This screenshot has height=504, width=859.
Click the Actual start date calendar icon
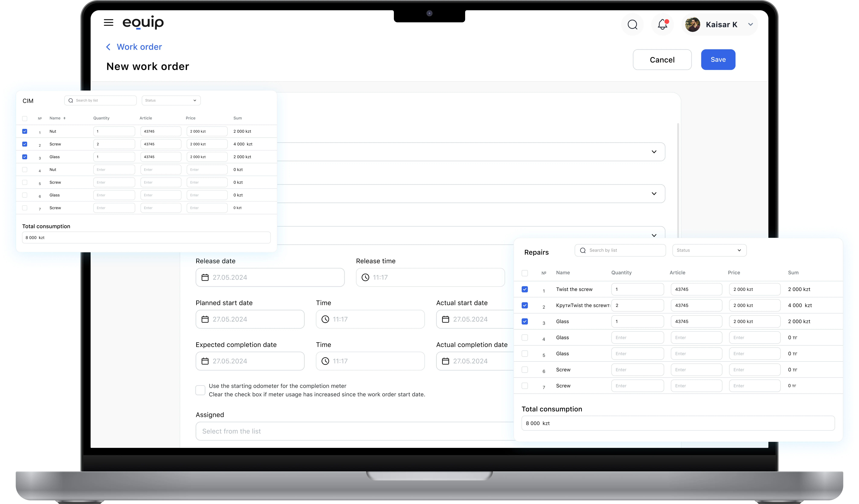pos(445,319)
